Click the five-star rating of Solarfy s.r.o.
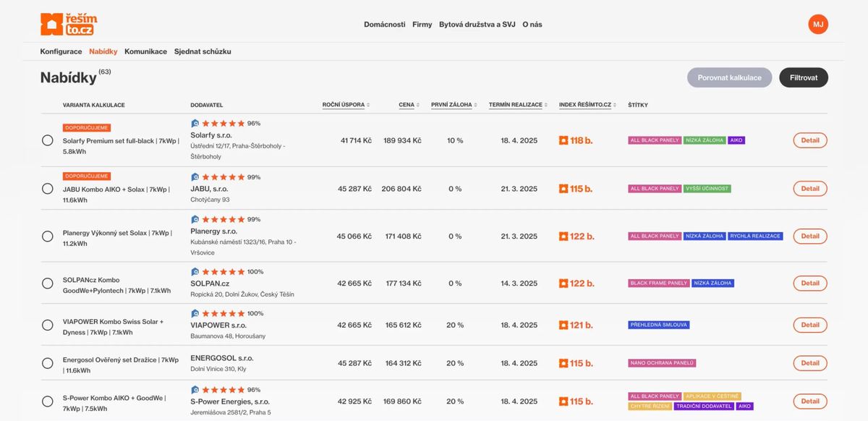The image size is (868, 421). pos(223,124)
